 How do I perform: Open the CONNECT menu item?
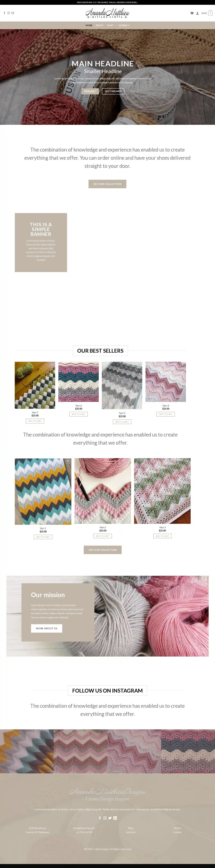click(x=124, y=25)
